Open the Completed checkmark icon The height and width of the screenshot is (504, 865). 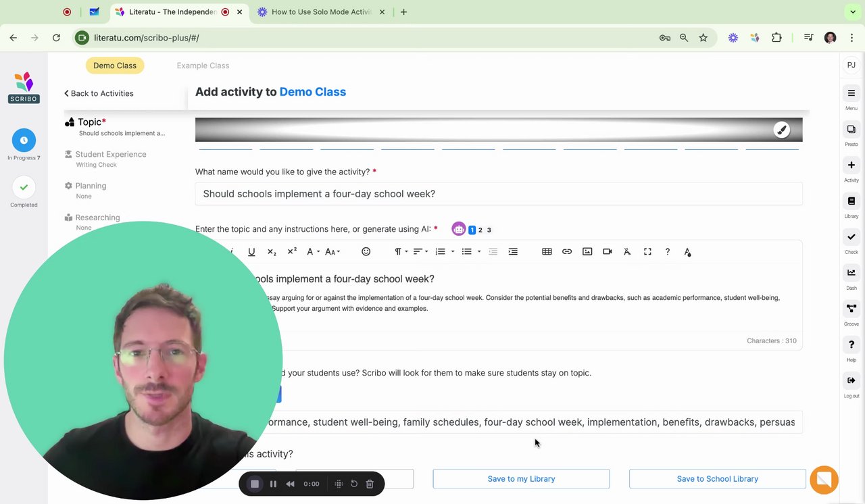coord(24,187)
